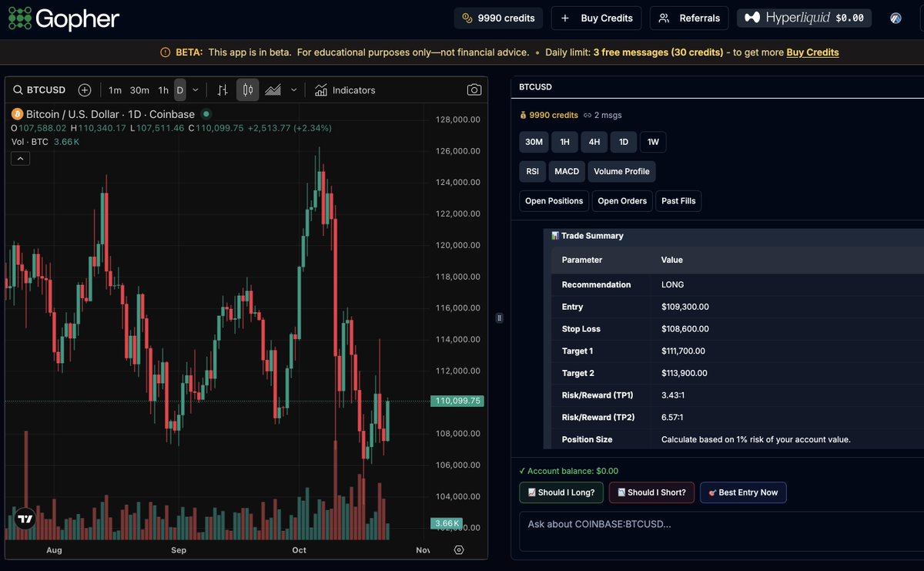This screenshot has height=571, width=924.
Task: Click the Gopher logo
Action: (x=64, y=18)
